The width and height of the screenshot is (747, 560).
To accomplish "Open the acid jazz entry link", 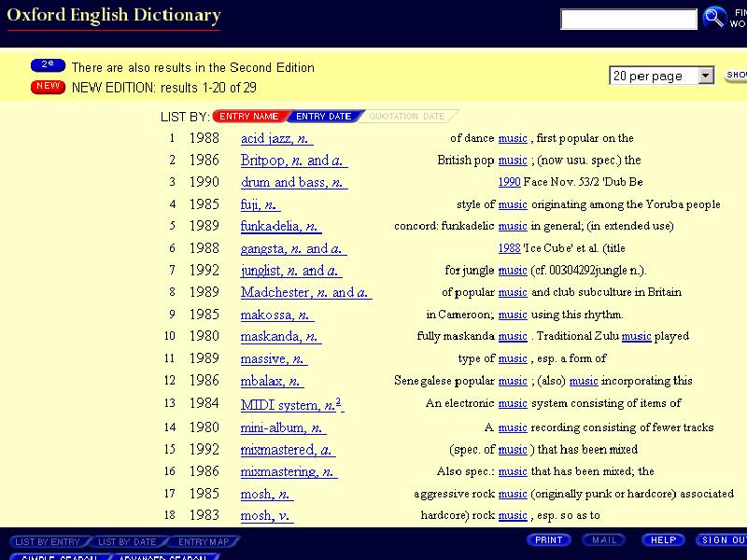I will (x=275, y=138).
